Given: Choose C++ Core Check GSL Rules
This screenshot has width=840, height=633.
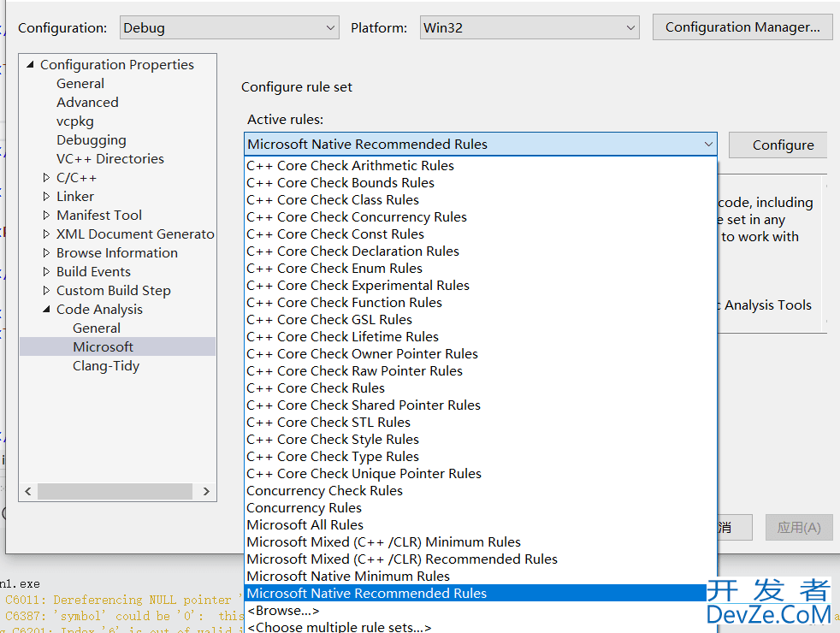Looking at the screenshot, I should point(480,320).
